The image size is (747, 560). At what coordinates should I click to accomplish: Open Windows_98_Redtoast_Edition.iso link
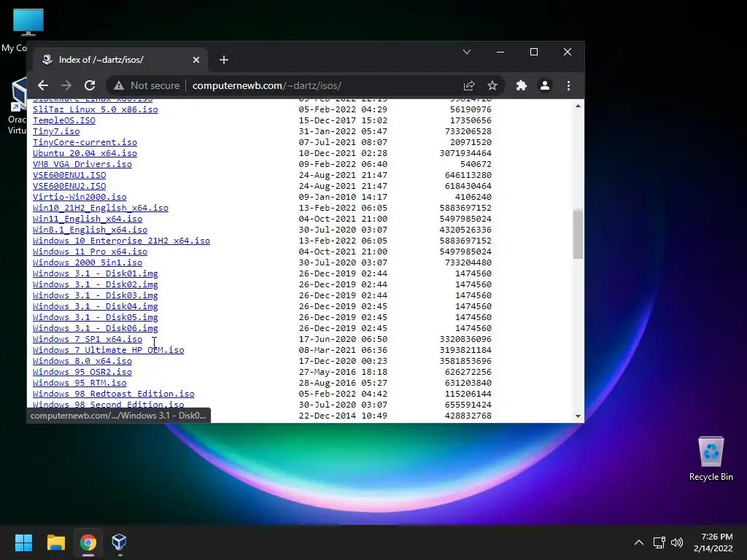pos(113,394)
